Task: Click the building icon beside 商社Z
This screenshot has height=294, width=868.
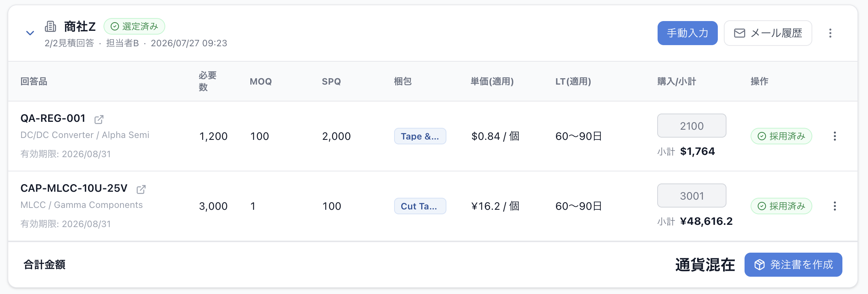Action: tap(50, 26)
